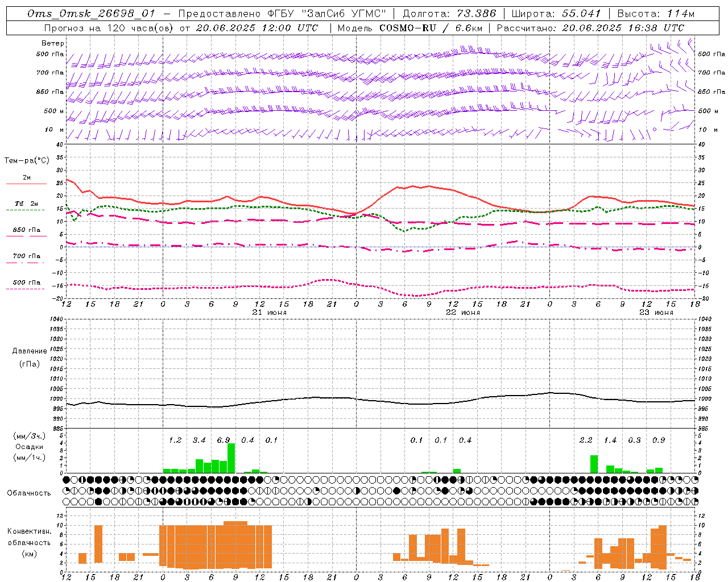Click the 'Td 2м' dew point legend
The height and width of the screenshot is (582, 728).
point(26,203)
